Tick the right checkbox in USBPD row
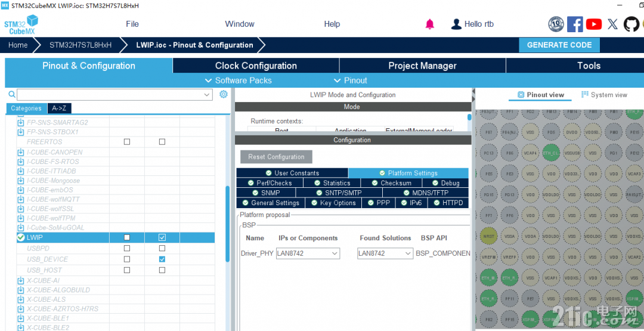 [162, 249]
